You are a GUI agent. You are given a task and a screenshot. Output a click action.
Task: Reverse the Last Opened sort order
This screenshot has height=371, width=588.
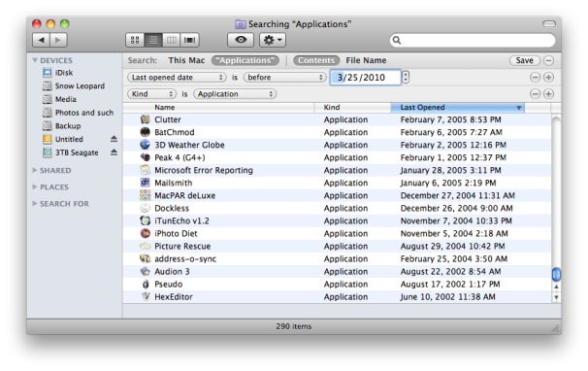(458, 108)
